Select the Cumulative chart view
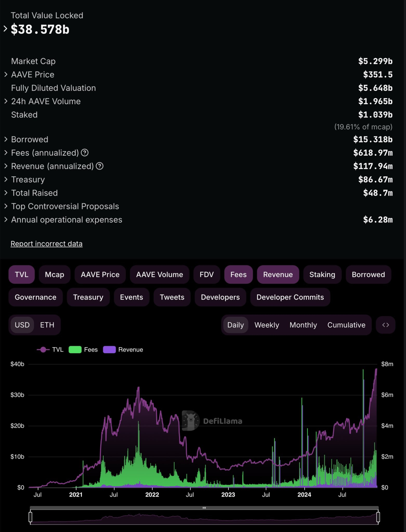The height and width of the screenshot is (532, 406). 346,325
